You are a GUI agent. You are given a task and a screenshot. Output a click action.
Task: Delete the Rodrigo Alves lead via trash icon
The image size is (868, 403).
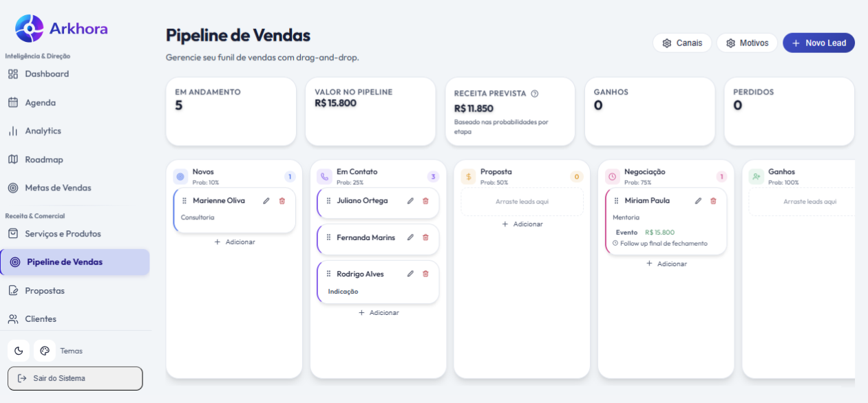(425, 274)
